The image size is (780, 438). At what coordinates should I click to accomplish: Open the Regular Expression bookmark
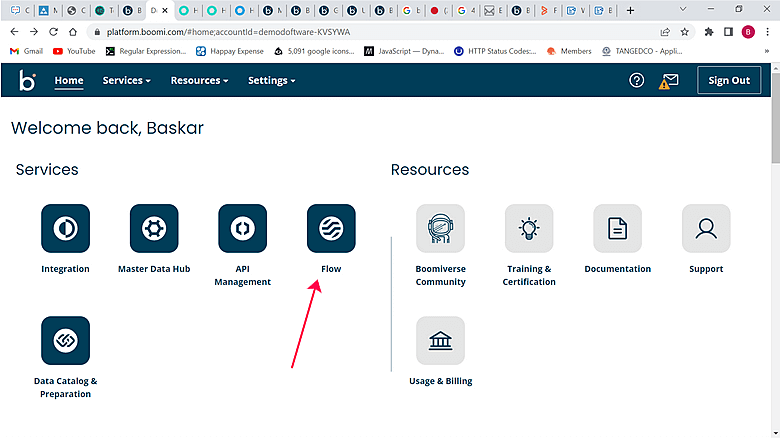[146, 51]
